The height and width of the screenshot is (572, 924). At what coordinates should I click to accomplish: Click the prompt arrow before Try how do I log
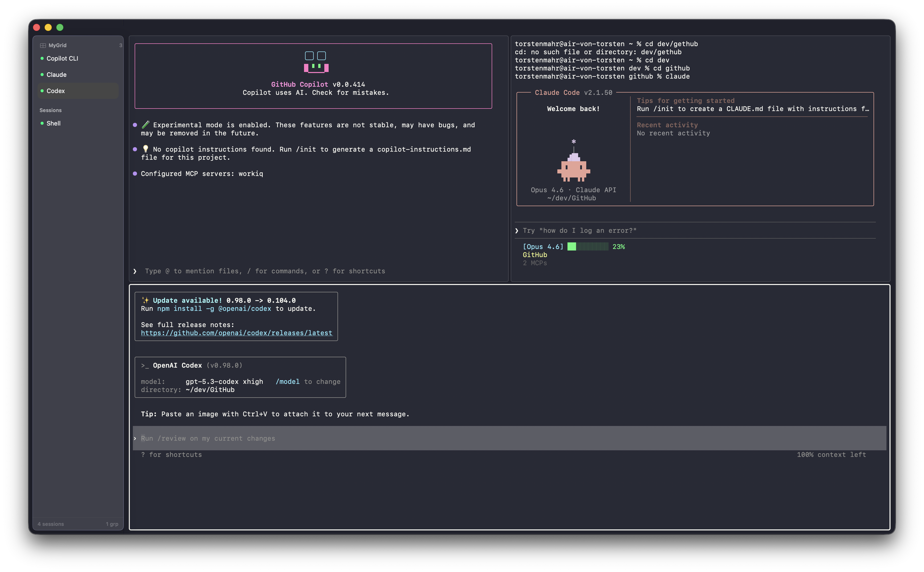tap(517, 230)
